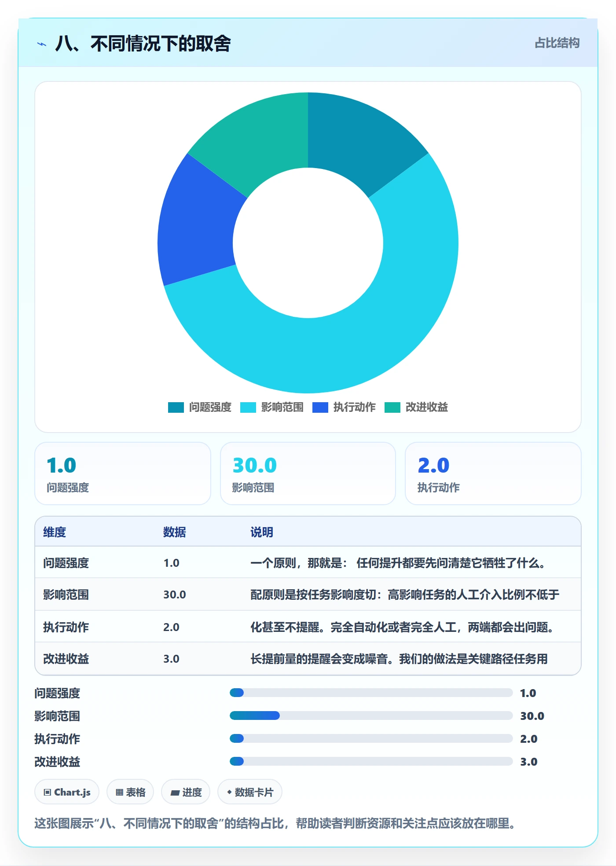Viewport: 616px width, 866px height.
Task: Toggle the 影响范围 legend swatch
Action: 248,407
